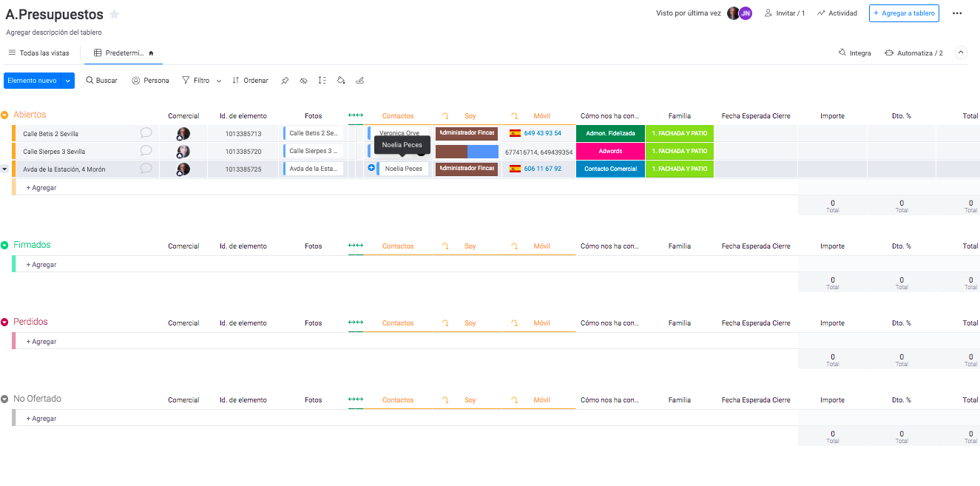Click the pink Adwords status cell
The height and width of the screenshot is (486, 980).
610,151
